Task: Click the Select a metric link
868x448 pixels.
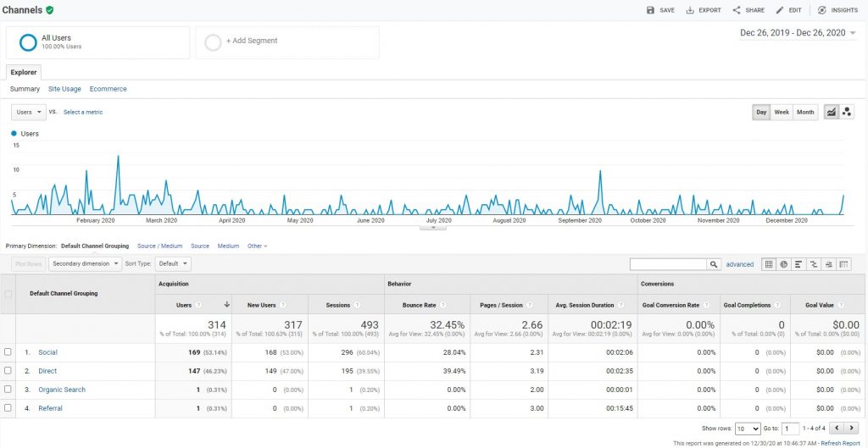Action: pyautogui.click(x=83, y=113)
